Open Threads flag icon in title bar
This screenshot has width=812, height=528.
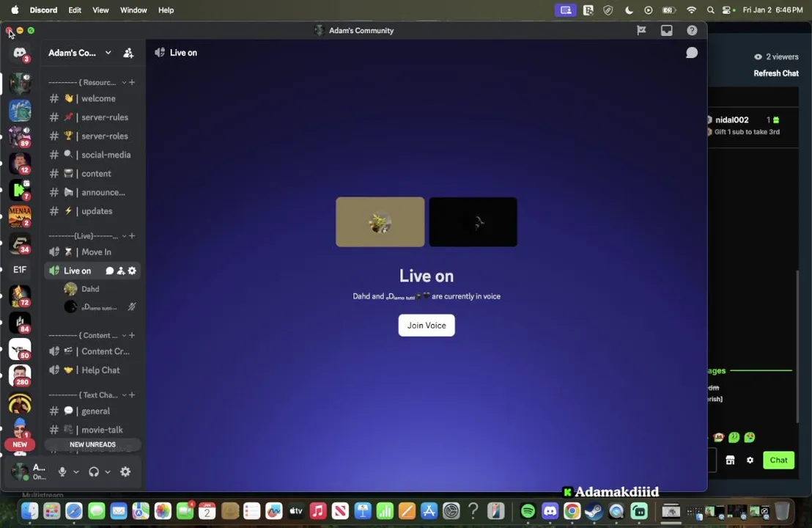coord(641,31)
